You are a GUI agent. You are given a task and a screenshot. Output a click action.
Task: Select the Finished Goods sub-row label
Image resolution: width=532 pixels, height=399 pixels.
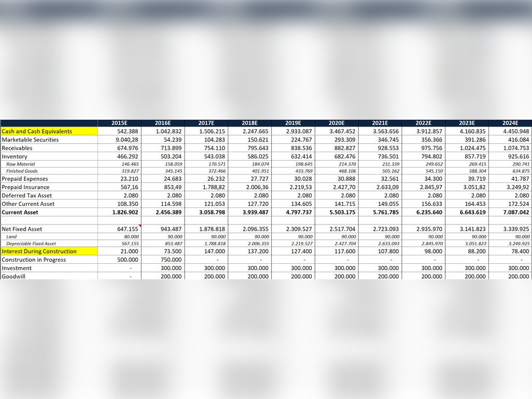click(22, 171)
